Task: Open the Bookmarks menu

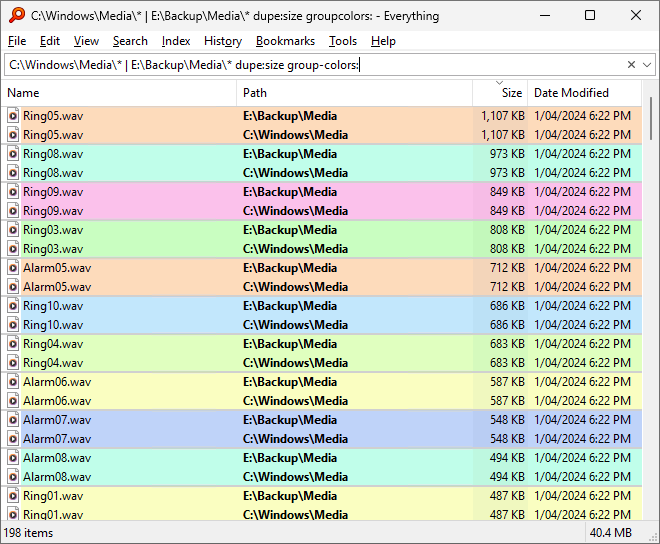Action: click(x=285, y=41)
